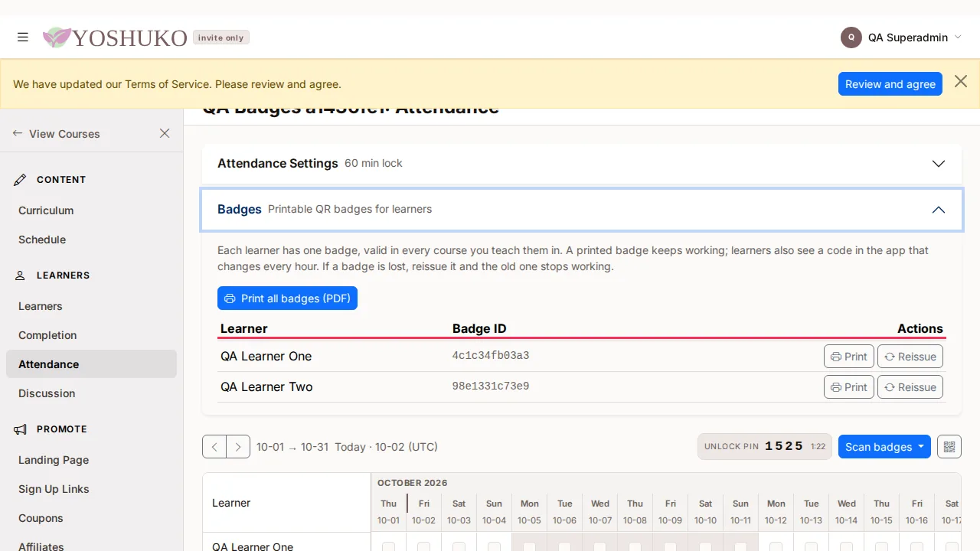Screen dimensions: 980x551
Task: Close the course sidebar with X
Action: [165, 133]
